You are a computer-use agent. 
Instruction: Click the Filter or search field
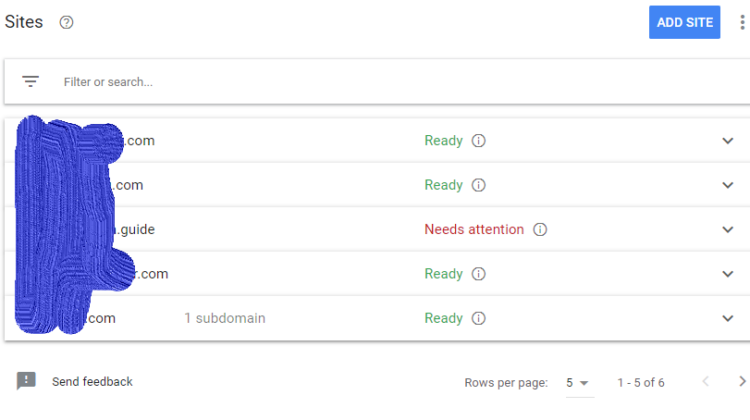(300, 82)
